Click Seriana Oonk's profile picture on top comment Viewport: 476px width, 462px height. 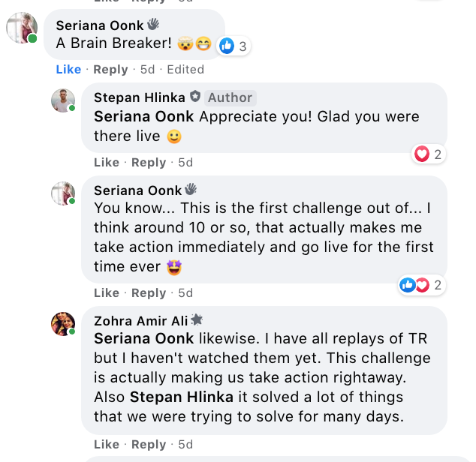coord(22,28)
